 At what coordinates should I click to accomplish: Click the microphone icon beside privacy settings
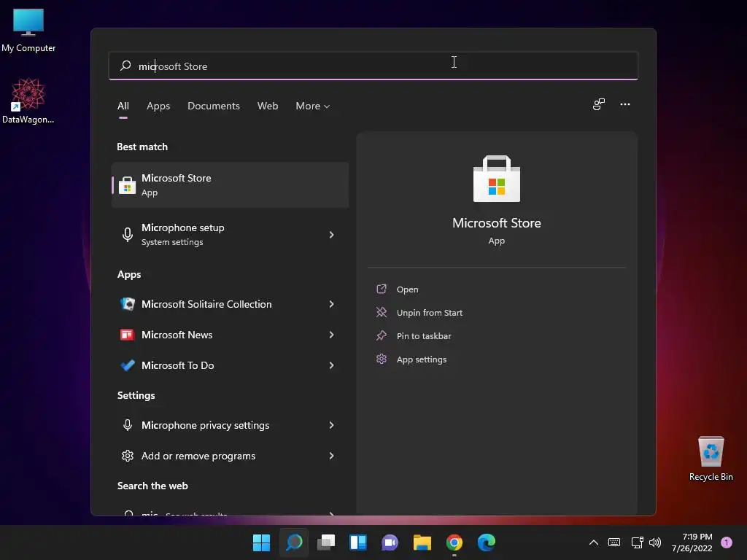pos(127,425)
